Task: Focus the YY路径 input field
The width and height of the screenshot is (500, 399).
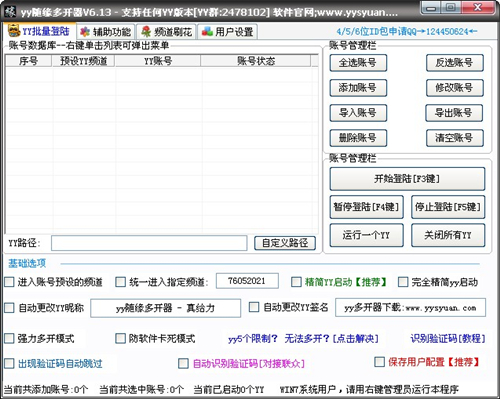Action: tap(149, 243)
